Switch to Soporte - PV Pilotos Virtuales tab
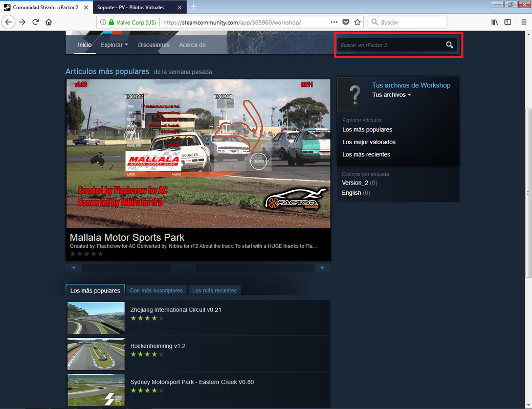 point(140,7)
